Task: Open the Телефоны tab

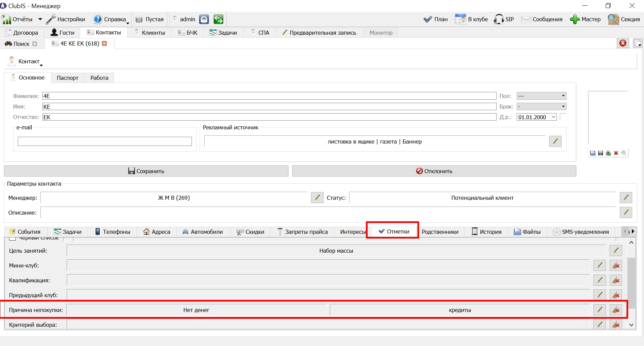Action: click(x=113, y=231)
